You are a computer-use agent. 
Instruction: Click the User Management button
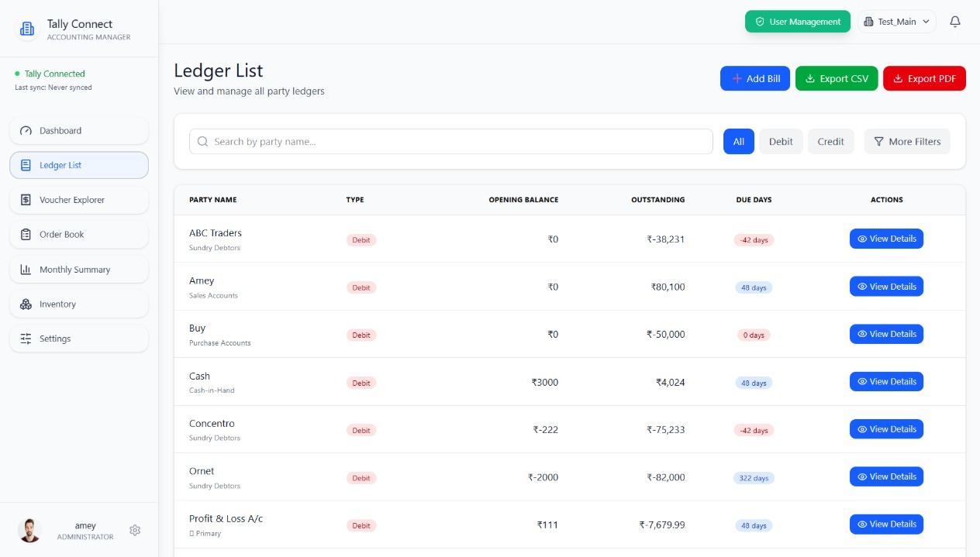[x=798, y=22]
